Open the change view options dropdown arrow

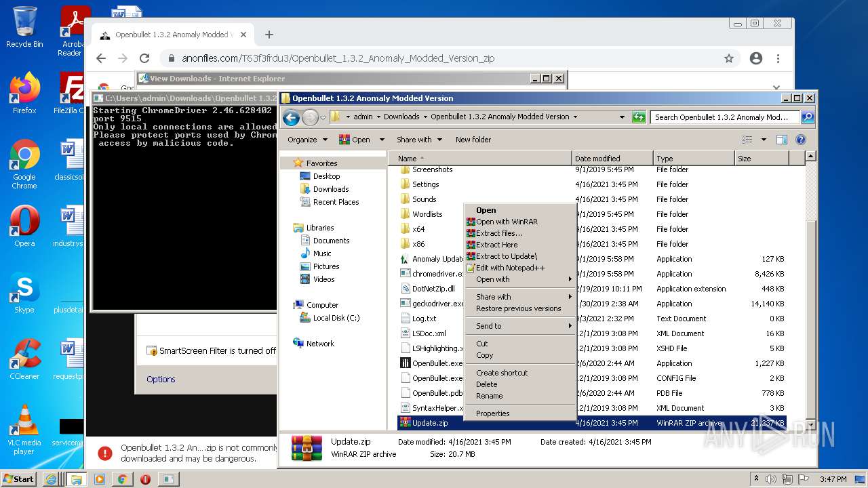(x=764, y=140)
